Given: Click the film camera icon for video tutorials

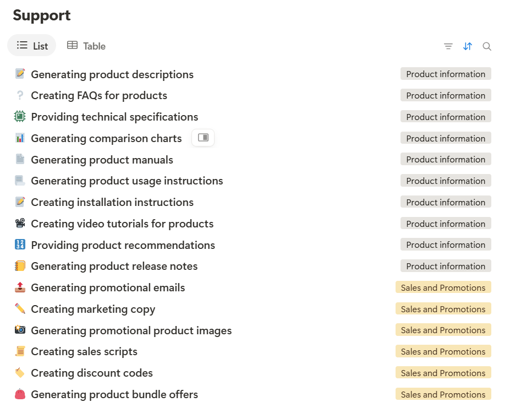Looking at the screenshot, I should [x=20, y=223].
